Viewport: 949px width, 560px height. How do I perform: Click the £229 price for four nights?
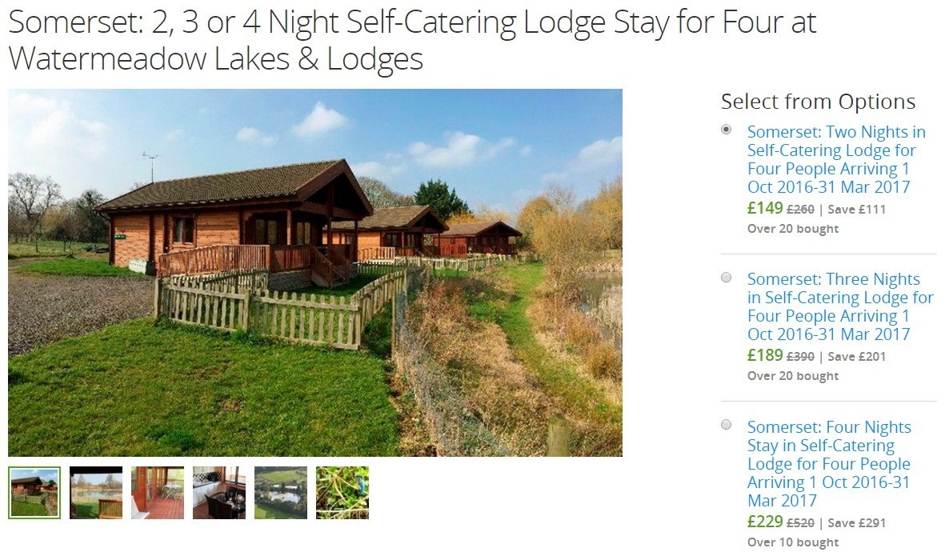[x=765, y=522]
